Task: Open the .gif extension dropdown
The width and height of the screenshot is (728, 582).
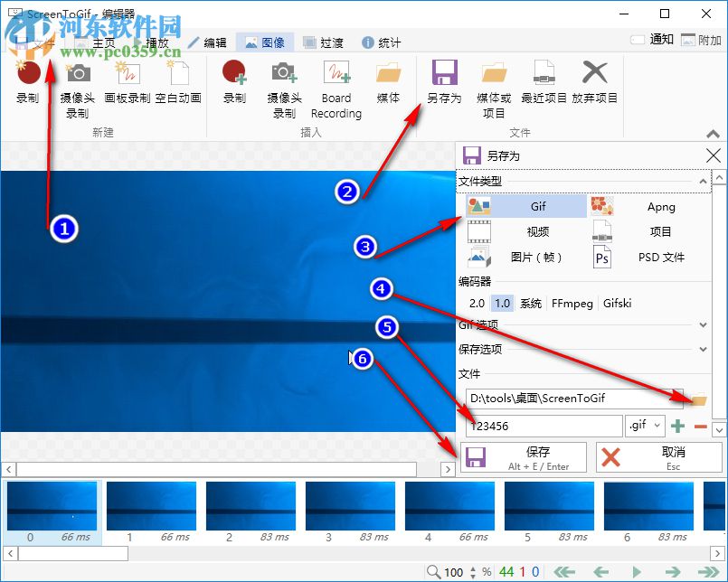Action: pyautogui.click(x=657, y=425)
